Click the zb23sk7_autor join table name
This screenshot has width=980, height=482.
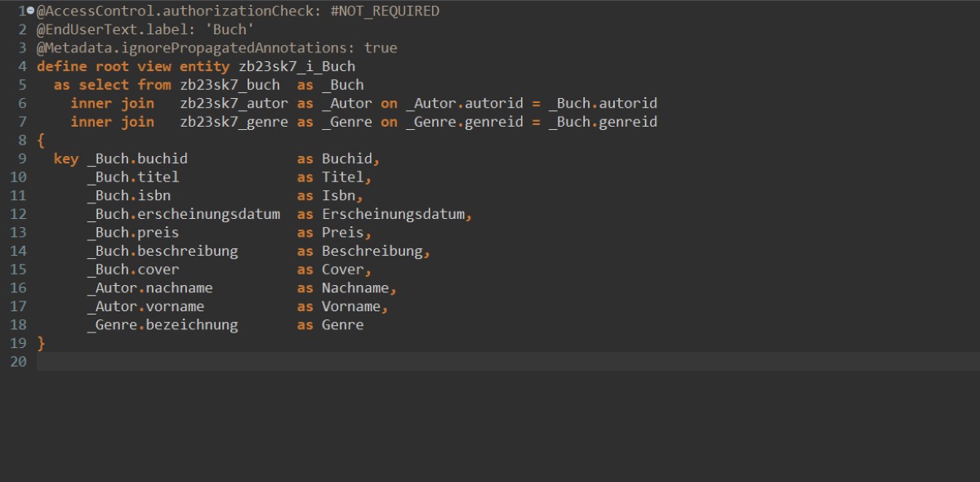pos(234,104)
